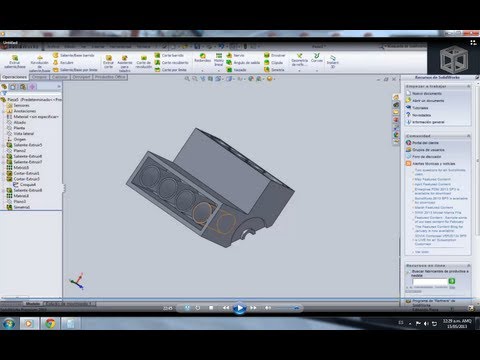This screenshot has width=480, height=360.
Task: Open the Información general link
Action: pyautogui.click(x=428, y=122)
